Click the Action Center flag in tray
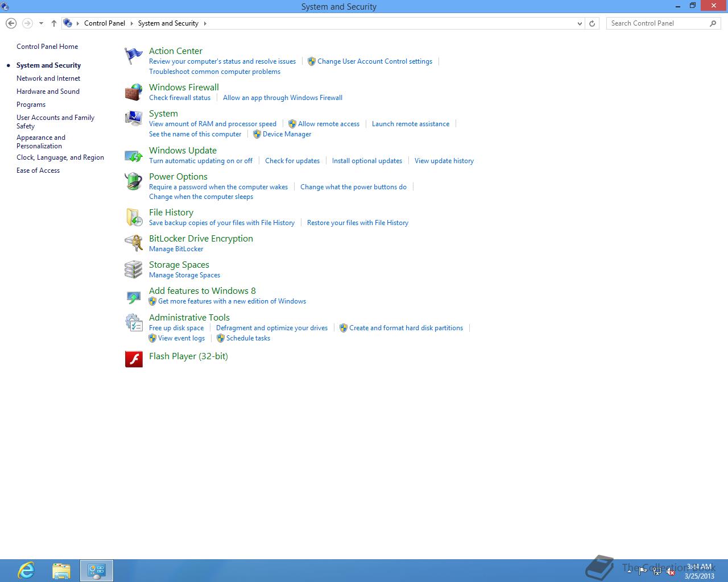Viewport: 728px width, 582px height. (x=643, y=572)
